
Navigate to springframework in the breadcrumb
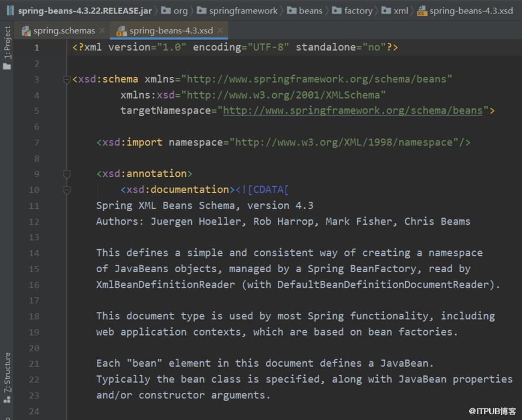point(243,11)
